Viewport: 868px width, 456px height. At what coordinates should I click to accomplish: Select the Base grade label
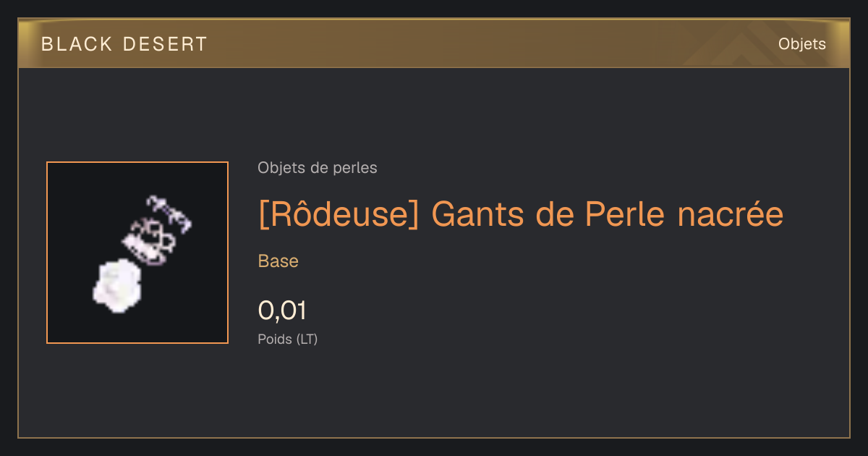click(278, 261)
